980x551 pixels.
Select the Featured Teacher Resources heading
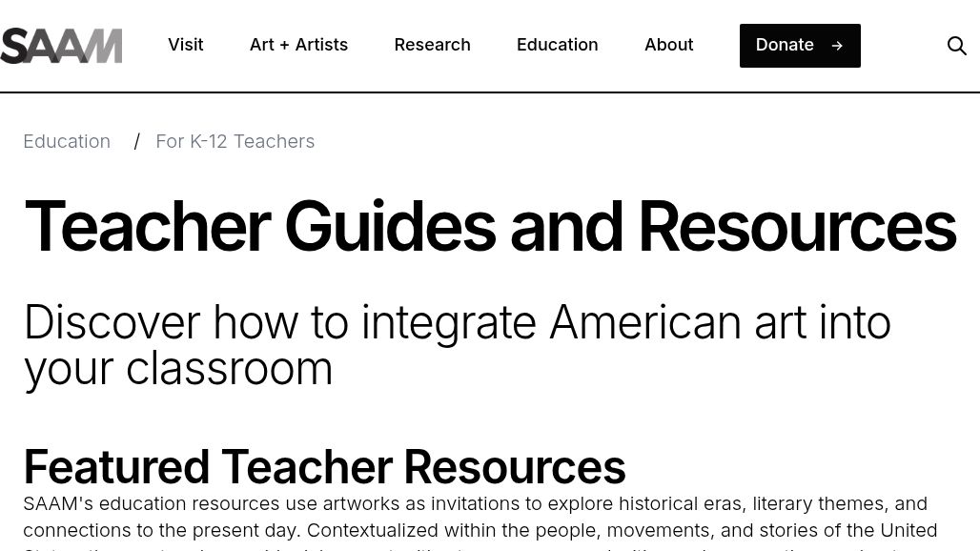(x=324, y=466)
